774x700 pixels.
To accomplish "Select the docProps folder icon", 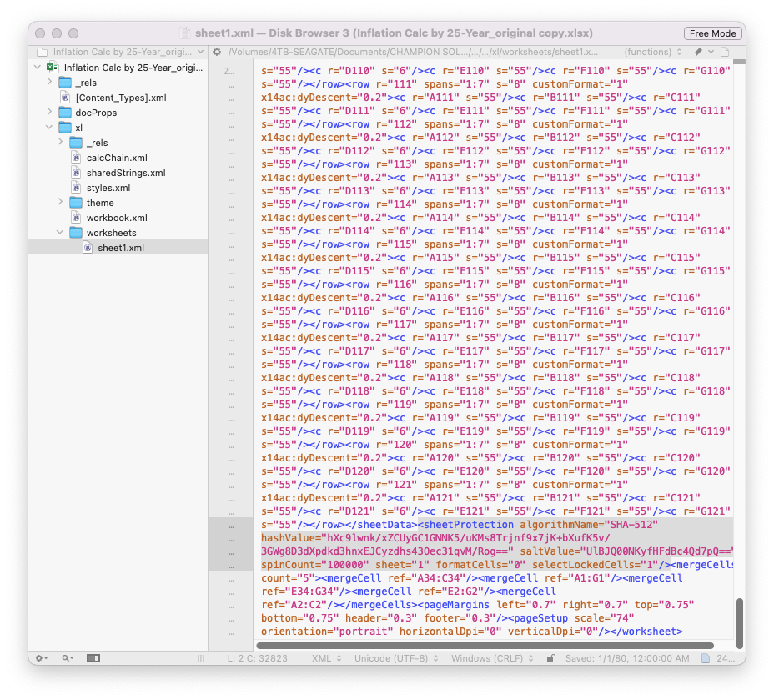I will point(65,113).
